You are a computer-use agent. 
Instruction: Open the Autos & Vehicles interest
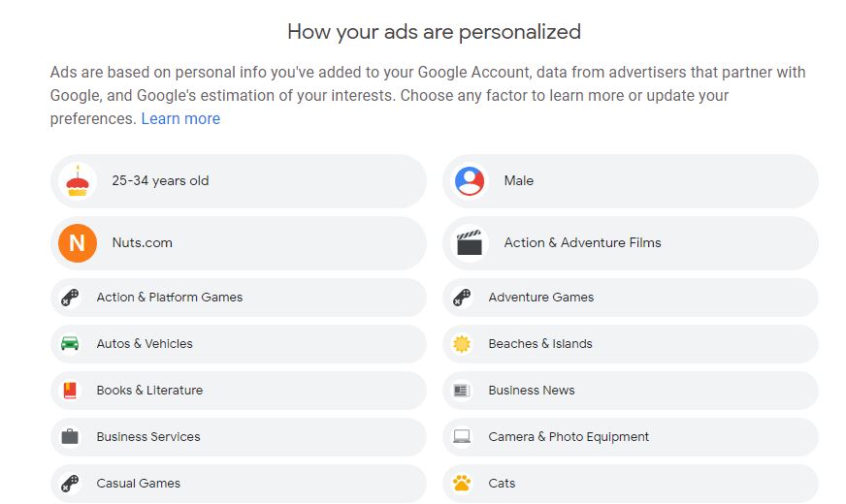[x=145, y=344]
